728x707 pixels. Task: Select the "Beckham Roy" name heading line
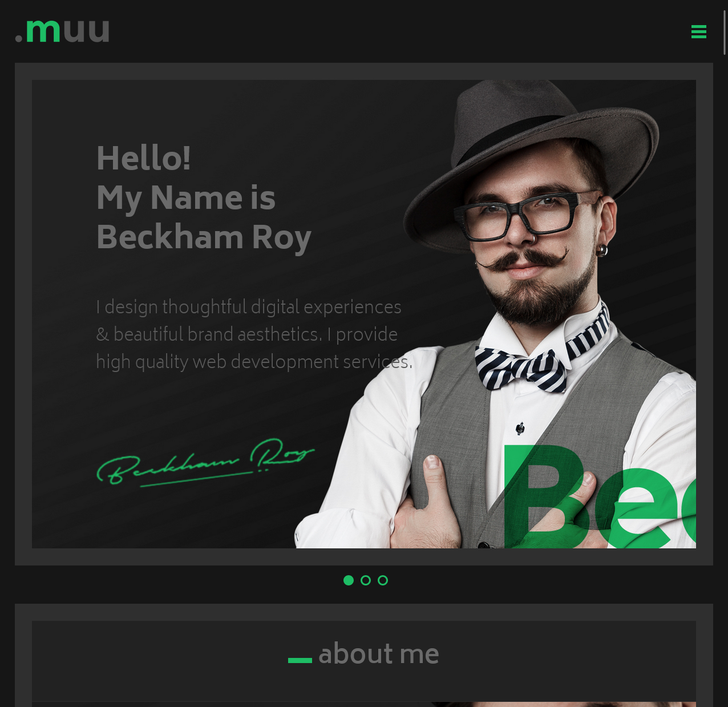click(x=204, y=237)
